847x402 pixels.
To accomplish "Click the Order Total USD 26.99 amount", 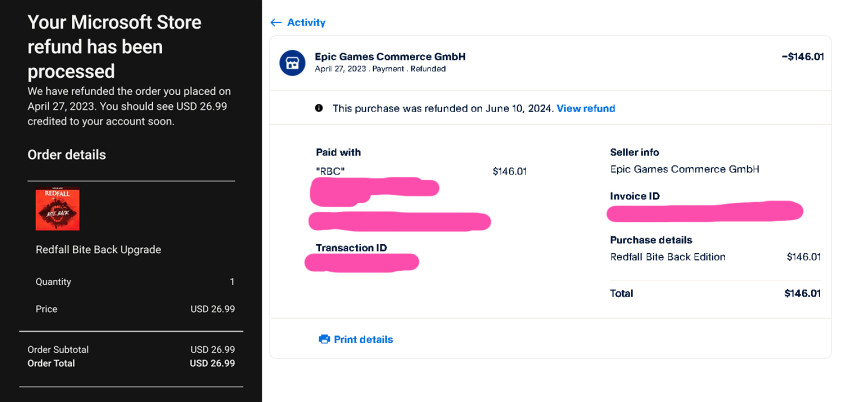I will pyautogui.click(x=212, y=364).
